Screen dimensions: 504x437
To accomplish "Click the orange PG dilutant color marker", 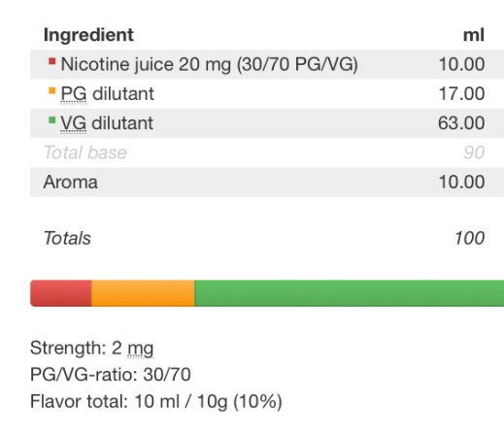I will click(51, 90).
